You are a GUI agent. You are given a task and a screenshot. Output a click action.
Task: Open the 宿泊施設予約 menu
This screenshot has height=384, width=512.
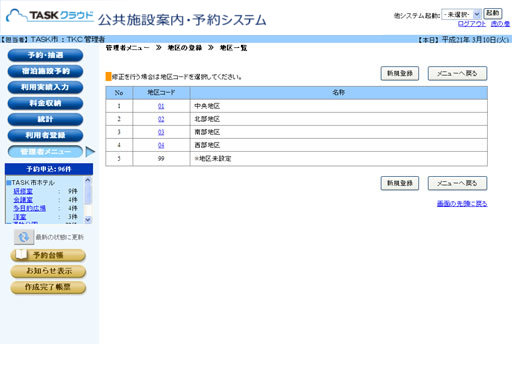pos(45,71)
